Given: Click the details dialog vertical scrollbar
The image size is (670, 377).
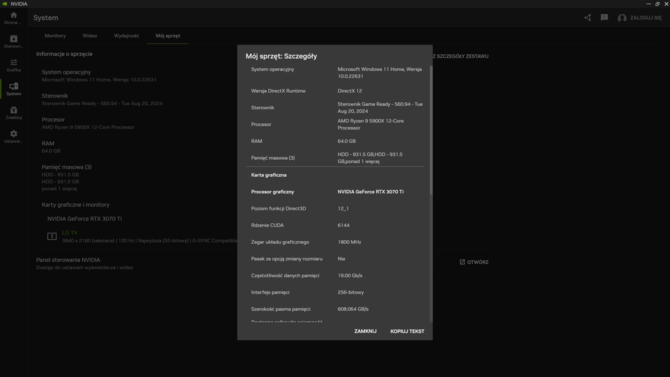Looking at the screenshot, I should pos(431,130).
